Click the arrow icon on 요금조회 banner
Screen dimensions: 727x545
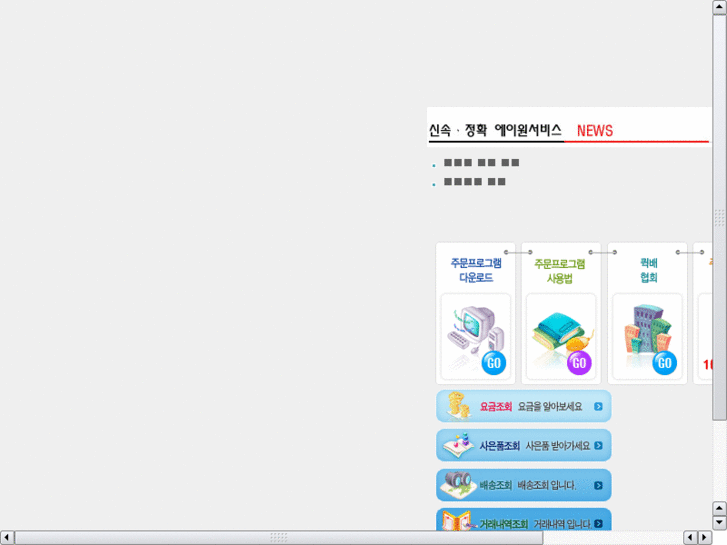[x=598, y=406]
